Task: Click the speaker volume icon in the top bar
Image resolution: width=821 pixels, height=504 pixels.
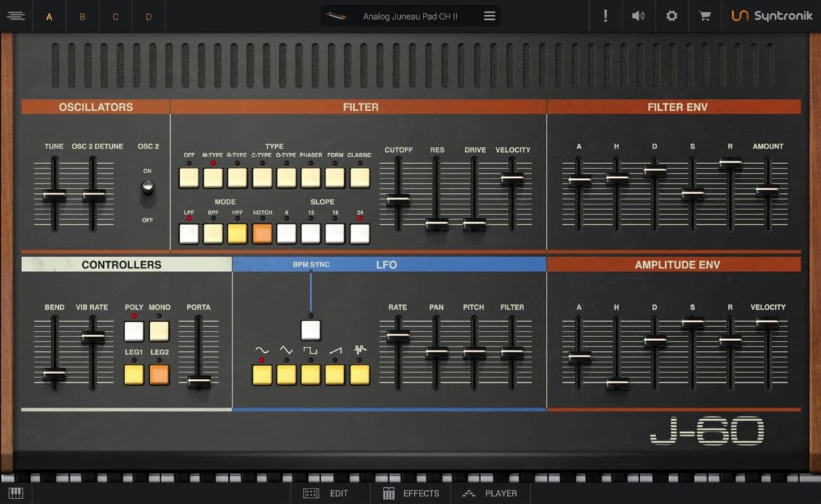Action: pos(638,16)
